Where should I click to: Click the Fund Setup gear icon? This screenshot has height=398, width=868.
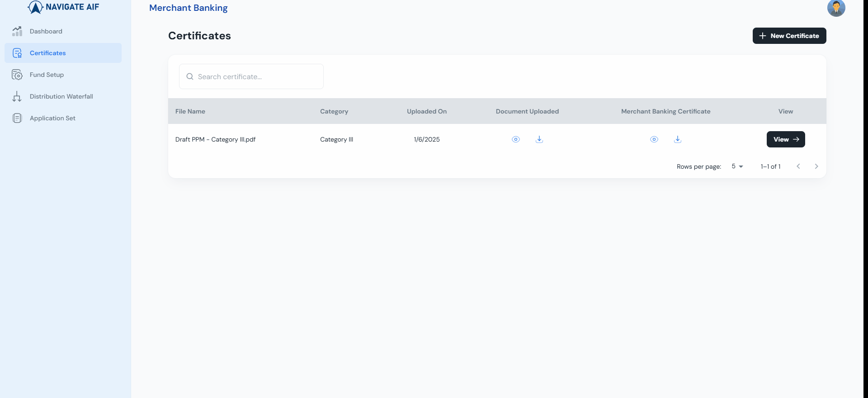17,75
